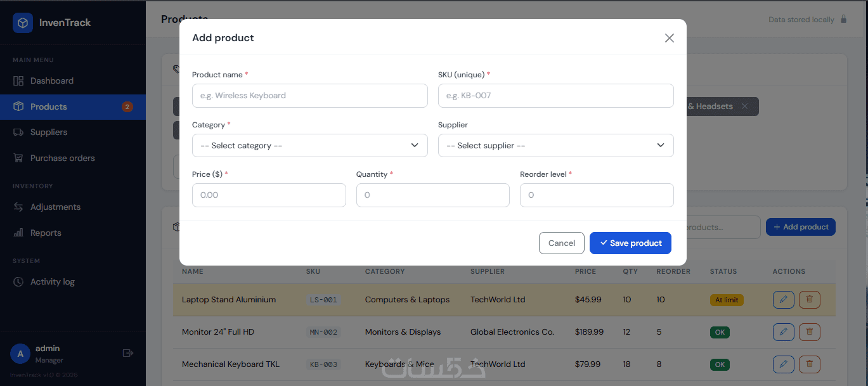Focus the SKU (unique) text field

pos(556,96)
